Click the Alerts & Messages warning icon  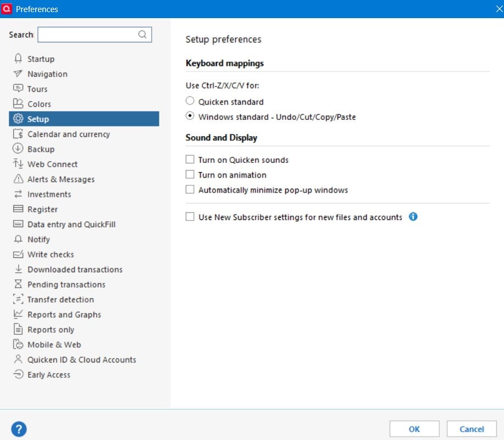(x=18, y=179)
